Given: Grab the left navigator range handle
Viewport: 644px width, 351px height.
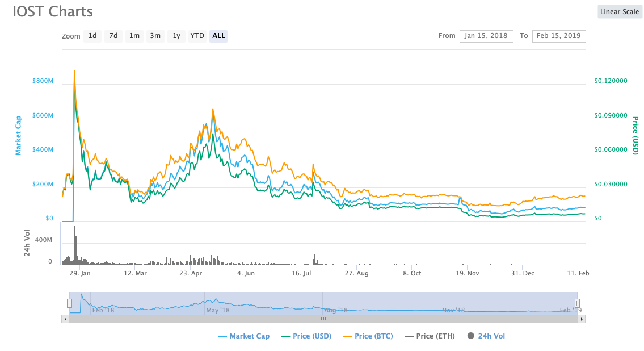Looking at the screenshot, I should coord(69,303).
